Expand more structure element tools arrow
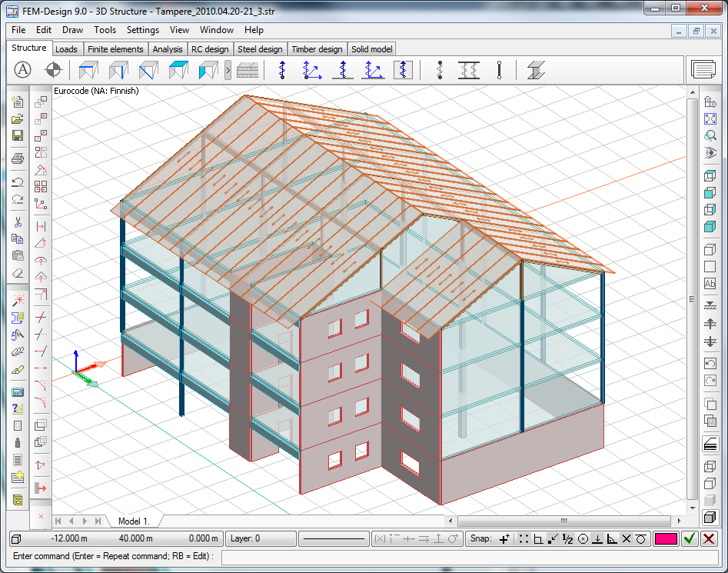The width and height of the screenshot is (728, 573). (x=228, y=70)
